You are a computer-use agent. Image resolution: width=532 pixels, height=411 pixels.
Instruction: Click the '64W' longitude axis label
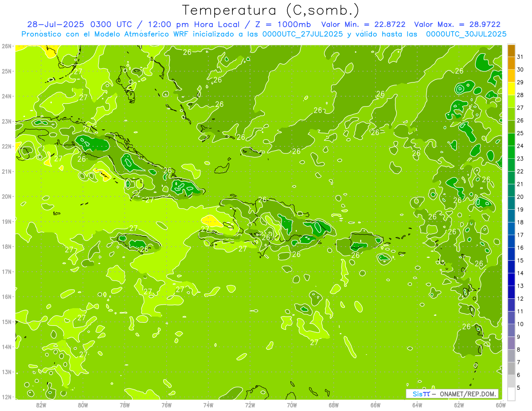(417, 404)
